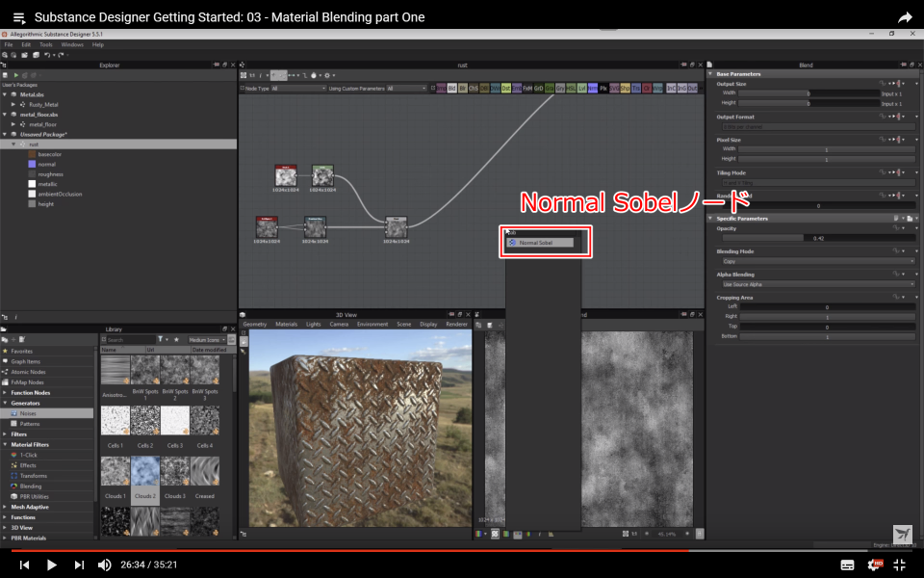
Task: Click the graph 1:1 zoom reset icon
Action: [252, 75]
